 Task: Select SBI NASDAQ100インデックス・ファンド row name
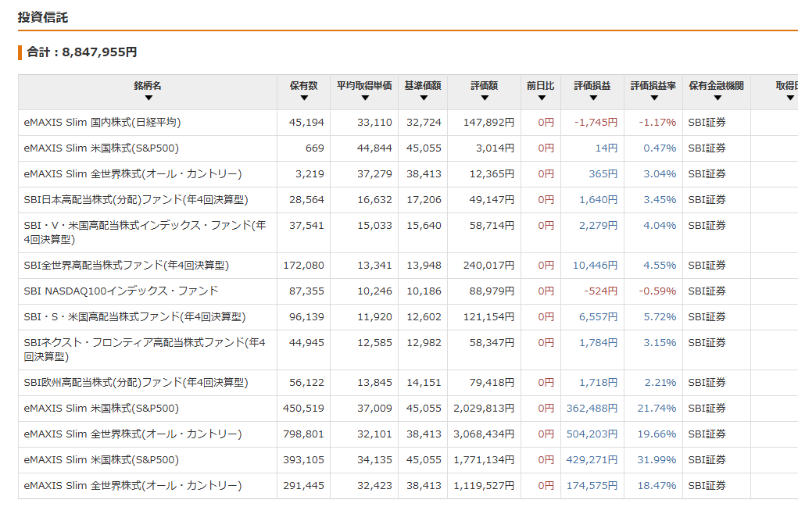pos(121,291)
